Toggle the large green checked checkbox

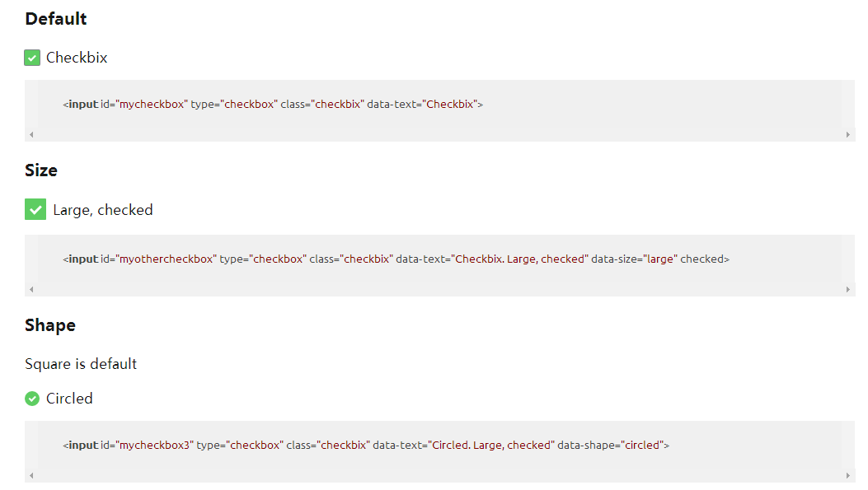35,210
